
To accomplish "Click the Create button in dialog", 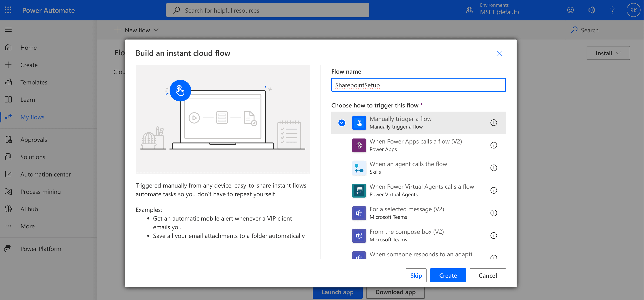I will 448,275.
